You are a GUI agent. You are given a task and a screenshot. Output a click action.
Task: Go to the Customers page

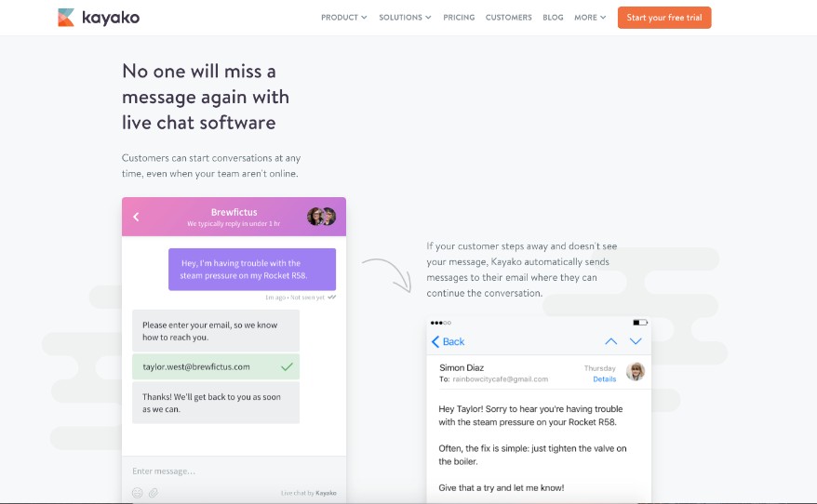tap(509, 18)
